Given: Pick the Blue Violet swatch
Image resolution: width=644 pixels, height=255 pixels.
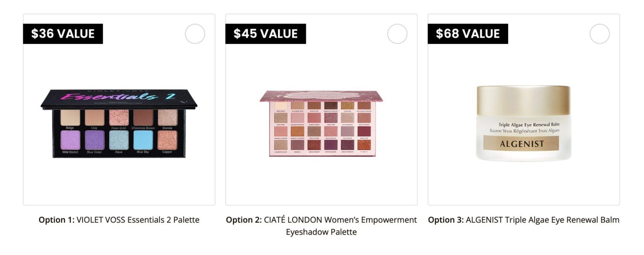Looking at the screenshot, I should 95,140.
